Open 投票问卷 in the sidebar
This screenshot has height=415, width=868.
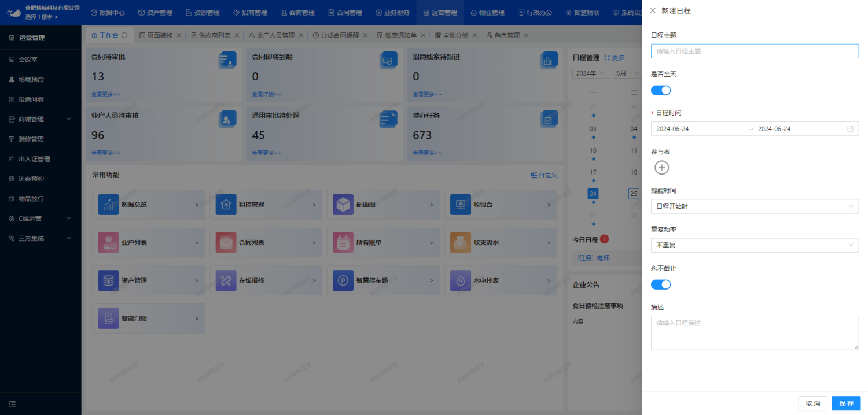[x=41, y=99]
